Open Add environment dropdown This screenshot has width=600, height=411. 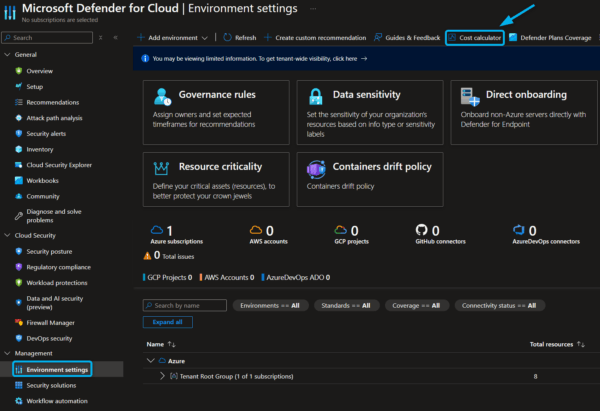click(173, 38)
